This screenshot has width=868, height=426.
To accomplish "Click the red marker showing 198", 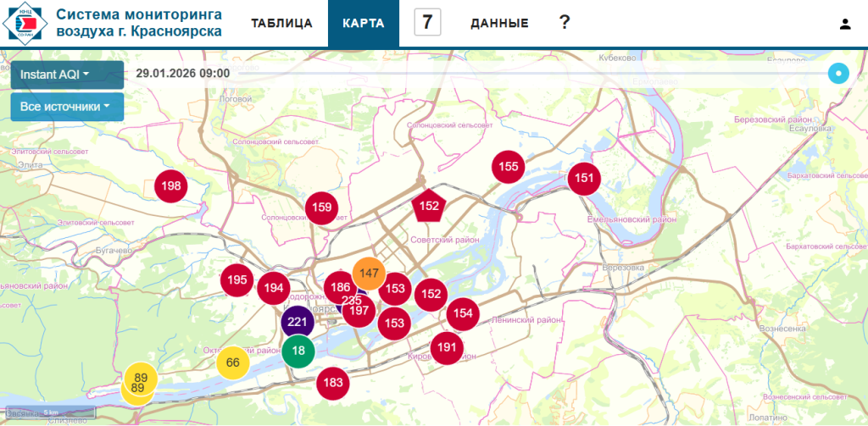I will [x=170, y=186].
